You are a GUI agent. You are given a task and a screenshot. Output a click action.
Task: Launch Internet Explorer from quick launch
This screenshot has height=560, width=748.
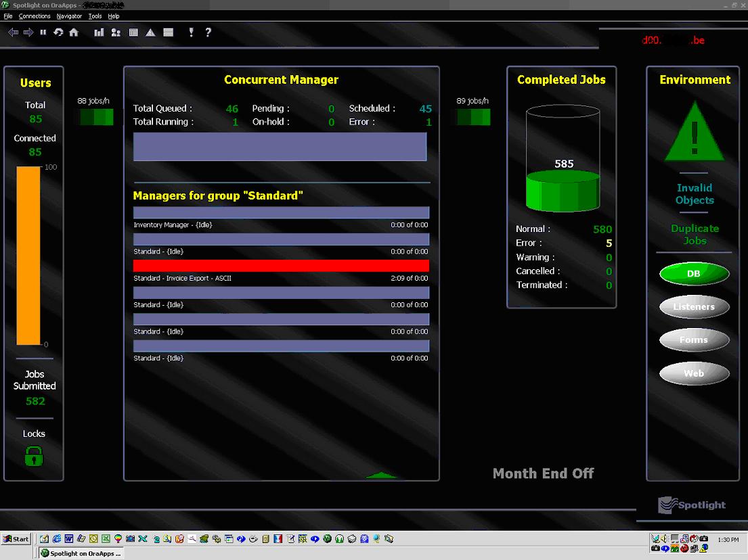coord(57,539)
